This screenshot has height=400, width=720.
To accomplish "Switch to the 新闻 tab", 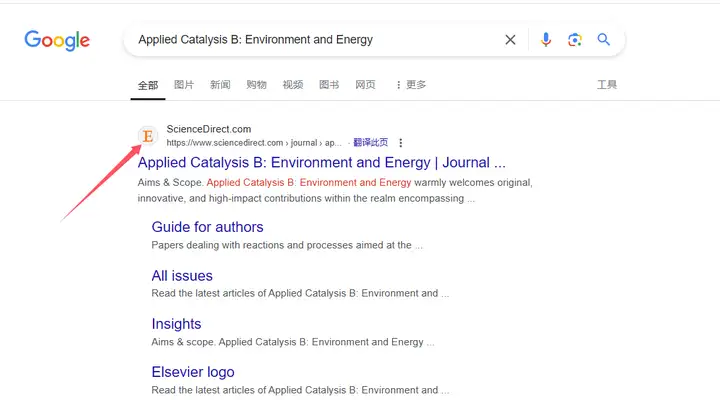I will [220, 85].
